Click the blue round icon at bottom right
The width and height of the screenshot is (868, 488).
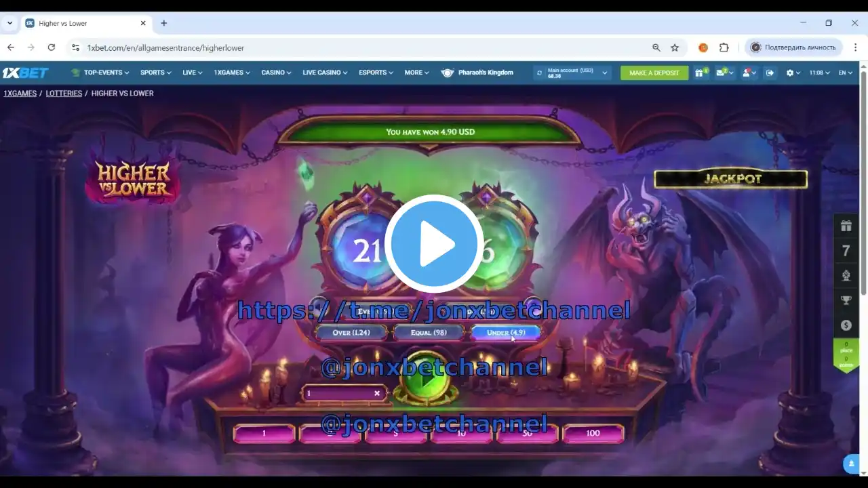[x=851, y=464]
